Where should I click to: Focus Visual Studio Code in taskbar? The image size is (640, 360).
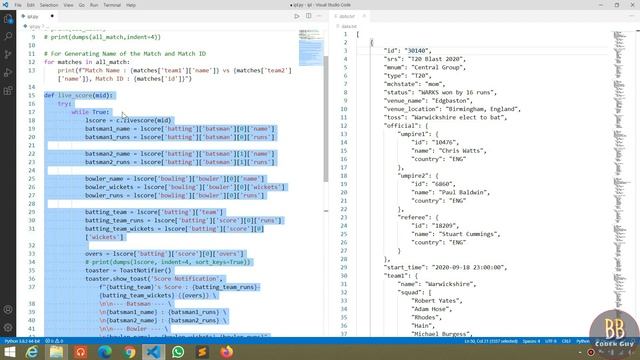(x=153, y=352)
